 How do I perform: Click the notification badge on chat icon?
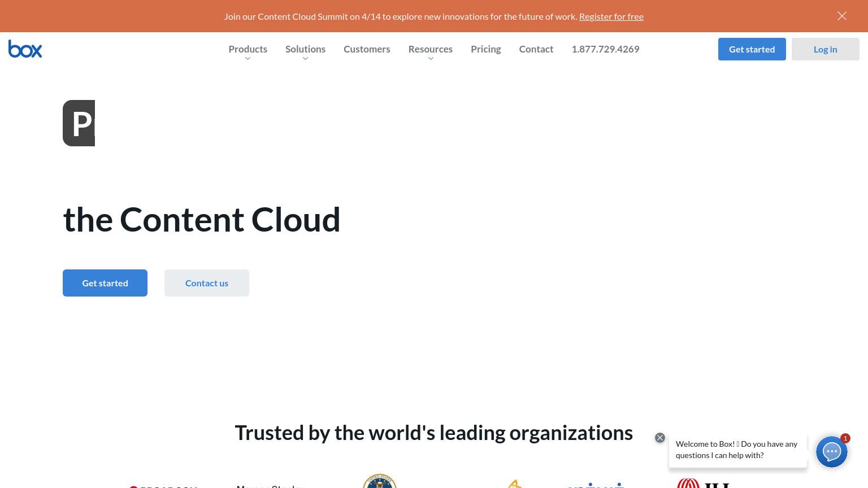pyautogui.click(x=845, y=438)
